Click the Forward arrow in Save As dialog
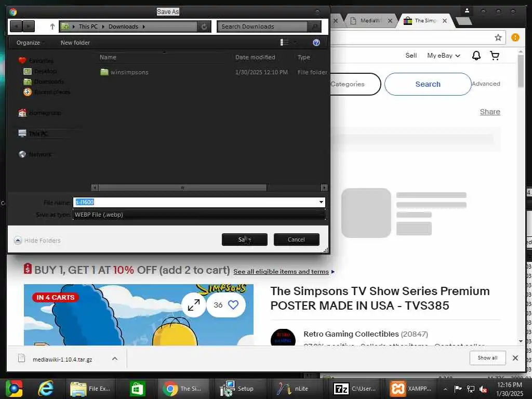This screenshot has height=399, width=532. (x=29, y=26)
